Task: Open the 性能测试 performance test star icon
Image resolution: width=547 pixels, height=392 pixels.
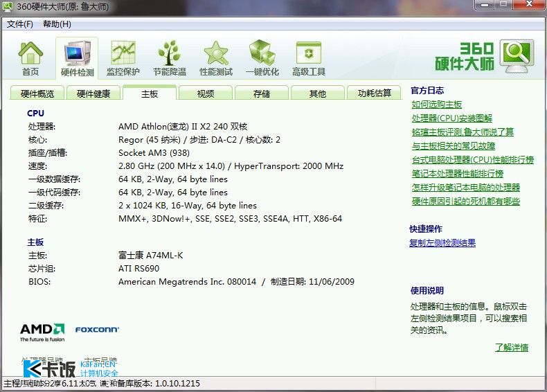Action: click(x=216, y=58)
